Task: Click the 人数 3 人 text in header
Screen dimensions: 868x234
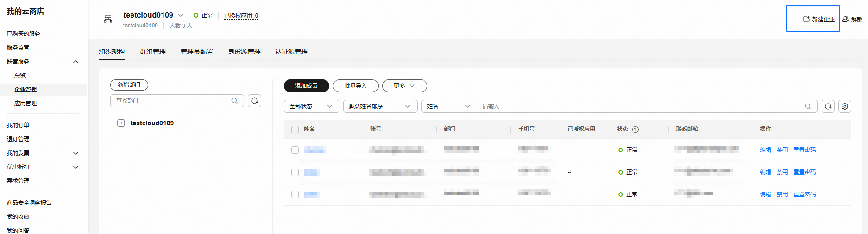Action: (x=181, y=26)
